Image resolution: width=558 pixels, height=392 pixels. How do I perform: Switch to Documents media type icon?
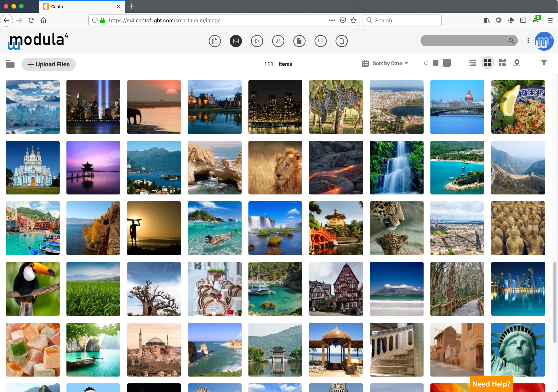[299, 41]
